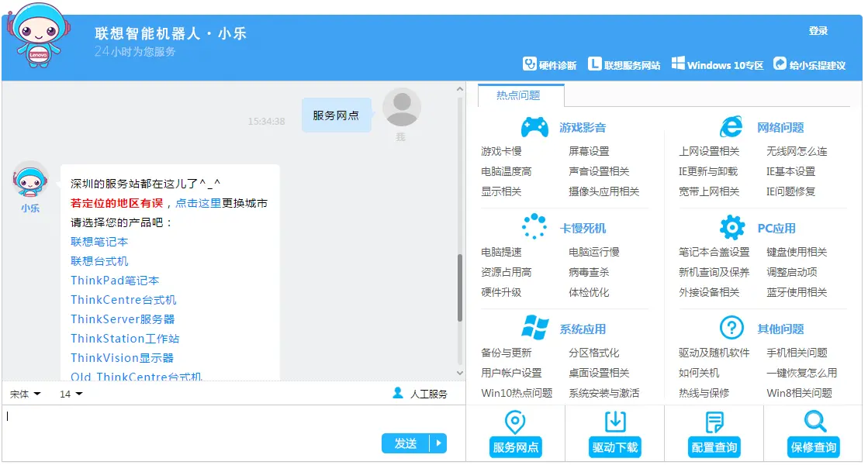Click the 配置查询 button

point(714,447)
